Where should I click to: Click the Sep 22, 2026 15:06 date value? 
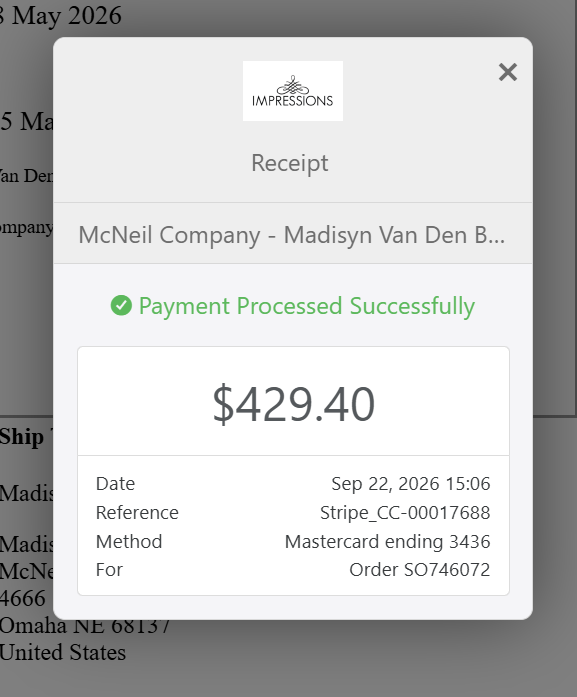click(411, 484)
